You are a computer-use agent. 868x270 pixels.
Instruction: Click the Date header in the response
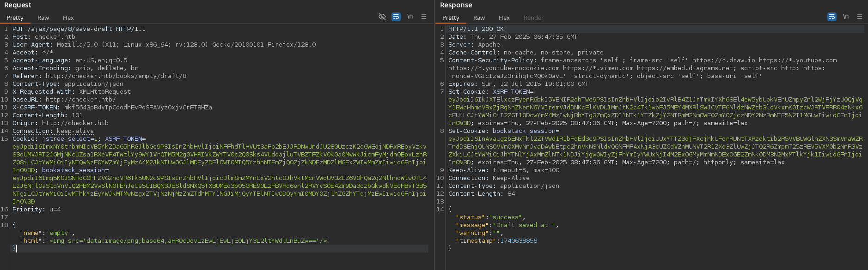[x=513, y=36]
